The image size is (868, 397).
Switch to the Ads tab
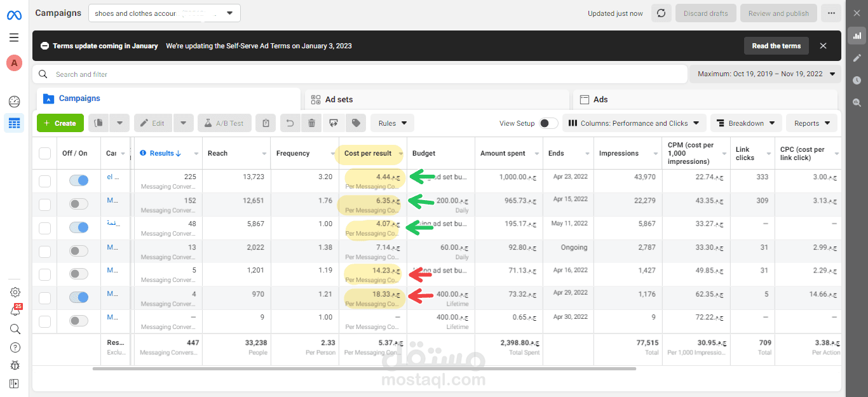pos(705,100)
